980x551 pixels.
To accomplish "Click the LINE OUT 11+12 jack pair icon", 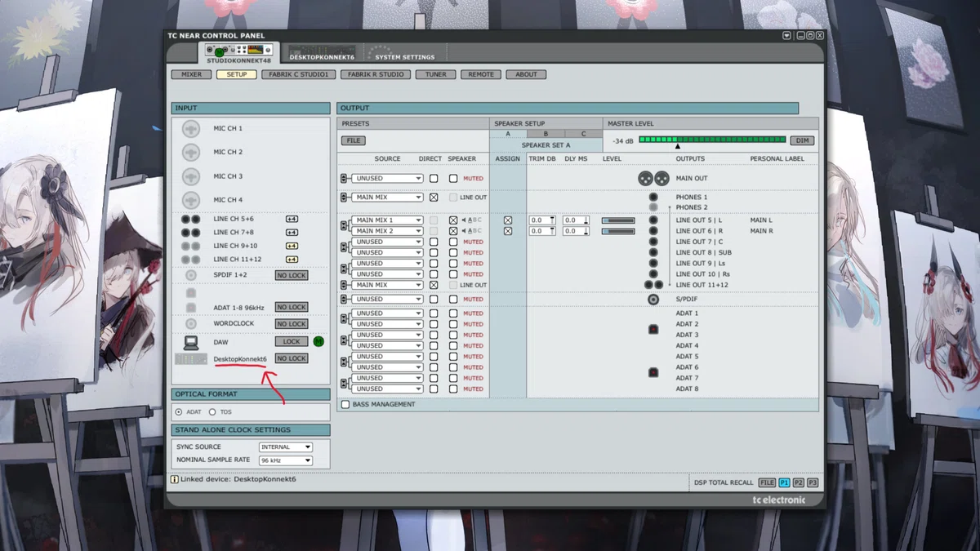I will click(653, 285).
